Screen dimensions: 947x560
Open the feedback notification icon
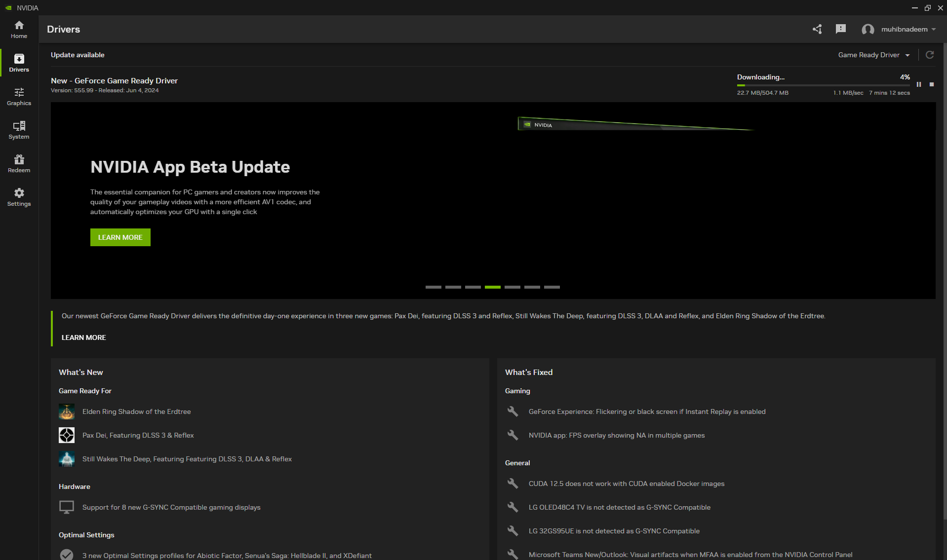[x=840, y=29]
